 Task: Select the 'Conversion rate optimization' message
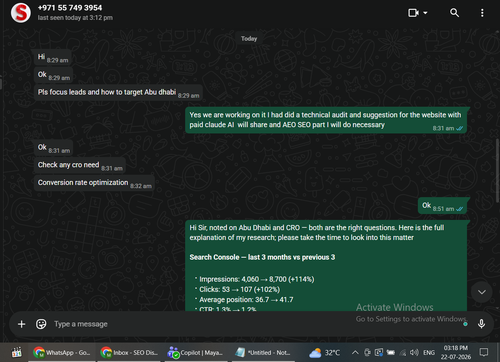94,183
